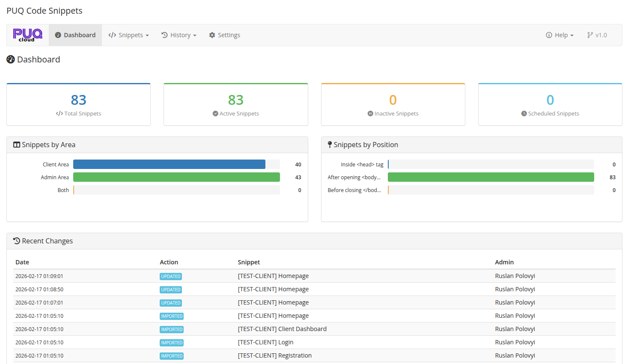
Task: Click the table icon beside Snippets by Area
Action: click(x=16, y=145)
